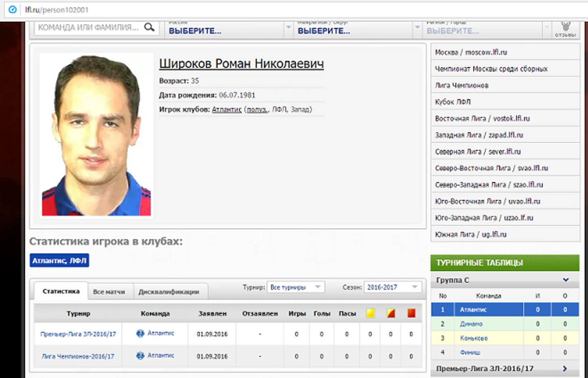
Task: Click the Атлантис, ЛФЛ club button
Action: click(59, 261)
